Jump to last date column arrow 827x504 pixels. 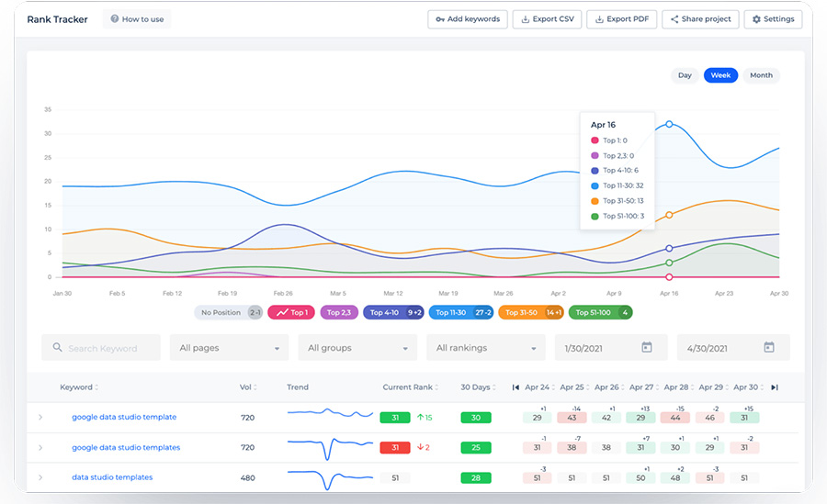point(775,387)
